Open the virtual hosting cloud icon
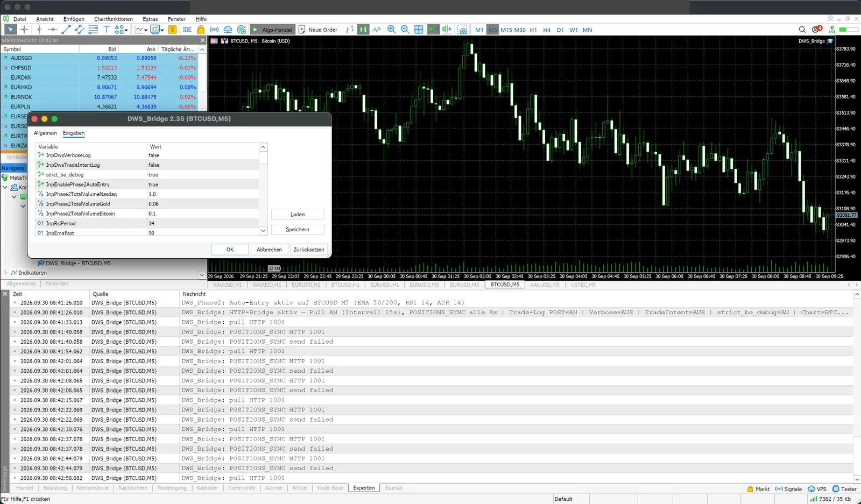This screenshot has width=861, height=504. point(228,30)
